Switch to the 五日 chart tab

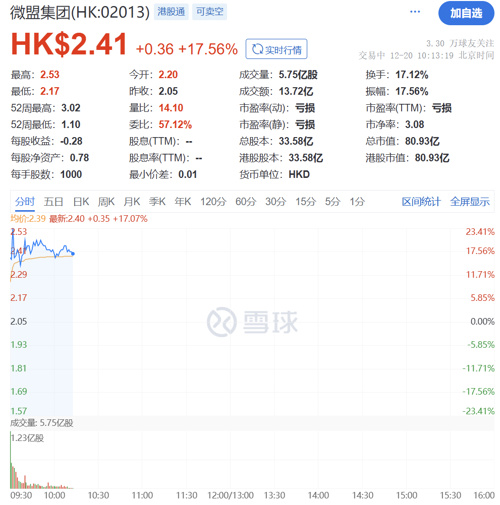tap(54, 202)
